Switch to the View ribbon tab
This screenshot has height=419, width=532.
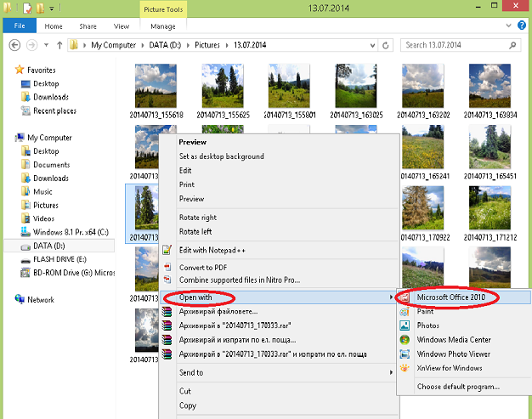click(x=122, y=26)
